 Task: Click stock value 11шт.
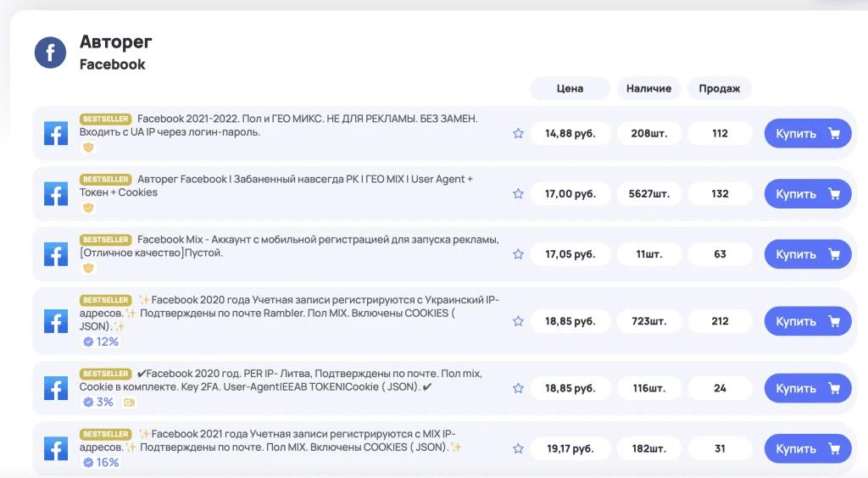[648, 254]
